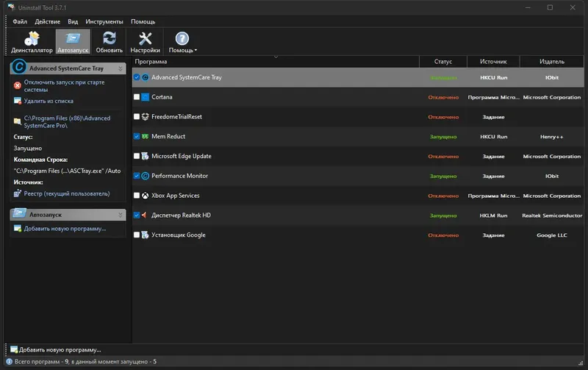Click Добавить новую программу in side panel
Image resolution: width=588 pixels, height=370 pixels.
(x=65, y=229)
